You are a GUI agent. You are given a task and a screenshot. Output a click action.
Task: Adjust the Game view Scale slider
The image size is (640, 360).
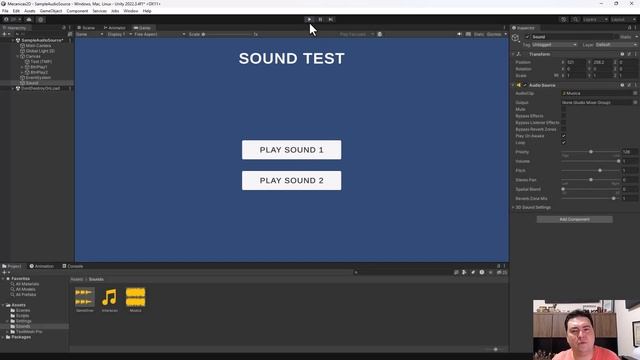click(x=227, y=34)
